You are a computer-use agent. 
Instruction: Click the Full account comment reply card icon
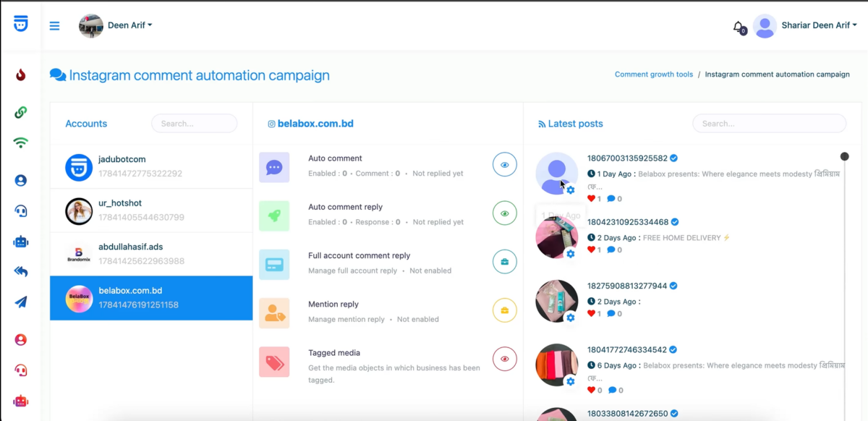274,265
